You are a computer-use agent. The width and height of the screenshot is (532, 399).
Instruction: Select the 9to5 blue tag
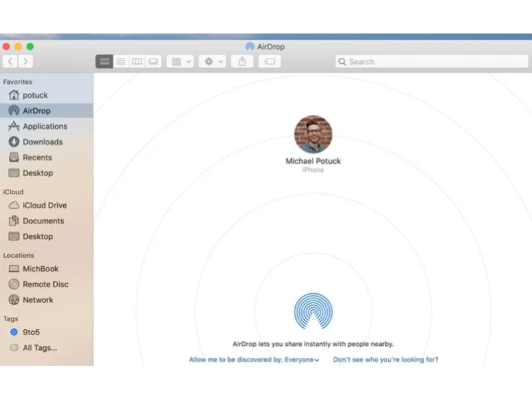47,332
